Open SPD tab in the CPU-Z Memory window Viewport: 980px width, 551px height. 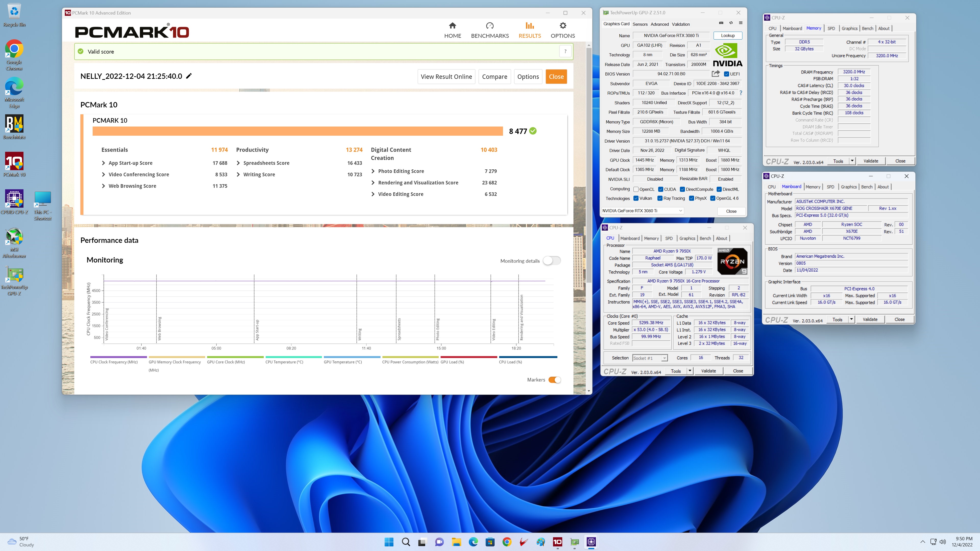coord(831,29)
